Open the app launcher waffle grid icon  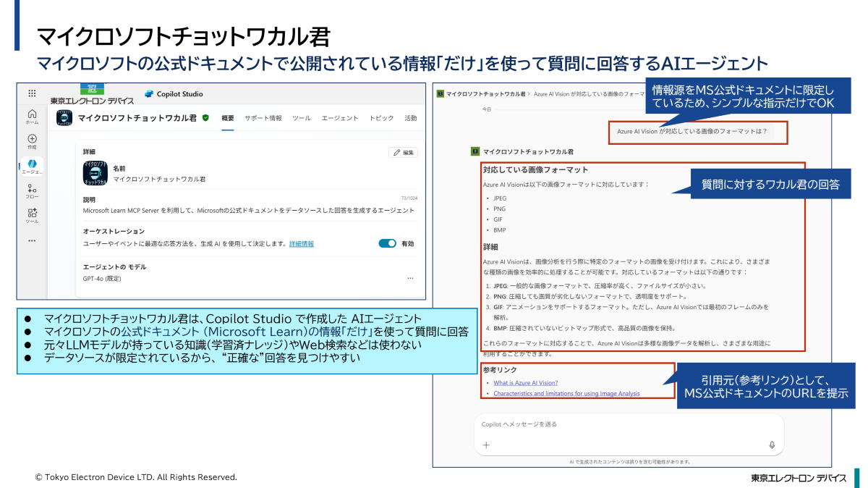coord(32,93)
